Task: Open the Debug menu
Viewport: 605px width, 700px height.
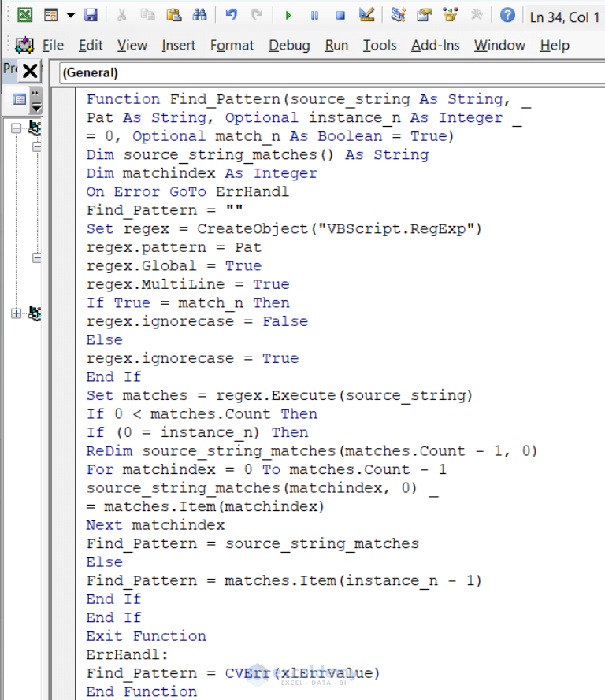Action: point(289,45)
